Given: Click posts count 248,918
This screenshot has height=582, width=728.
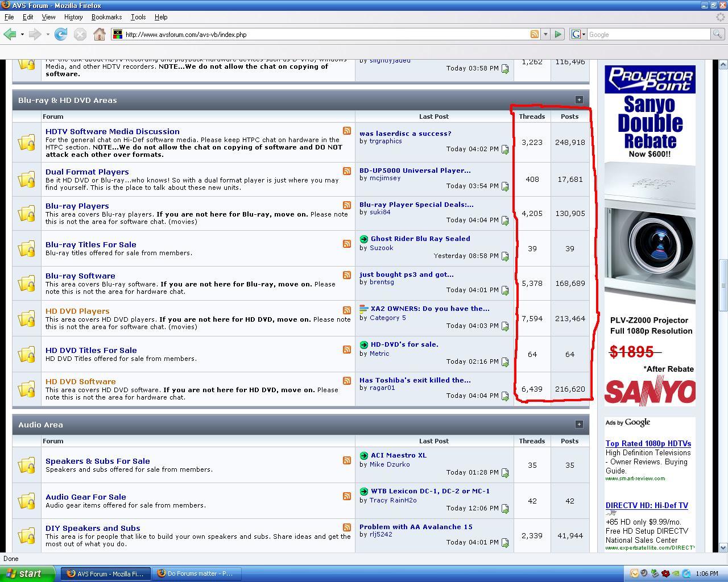Looking at the screenshot, I should [570, 142].
